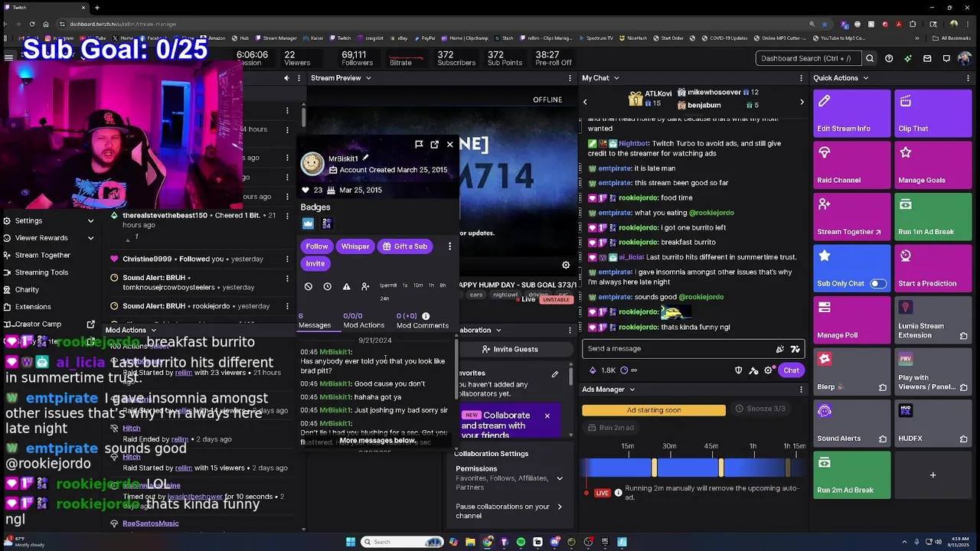Screen dimensions: 980x551
Task: Edit MrBiskit1 nickname pencil icon
Action: (x=365, y=158)
